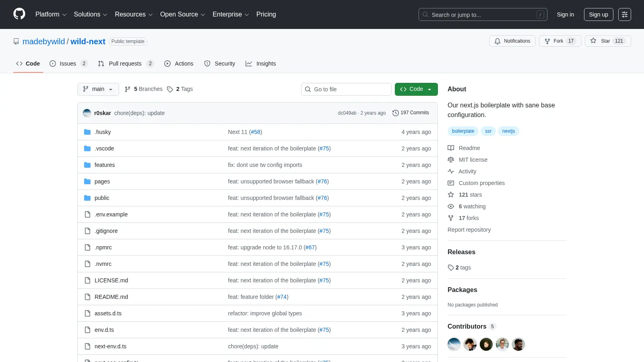The image size is (644, 362).
Task: Open the features folder
Action: (x=105, y=165)
